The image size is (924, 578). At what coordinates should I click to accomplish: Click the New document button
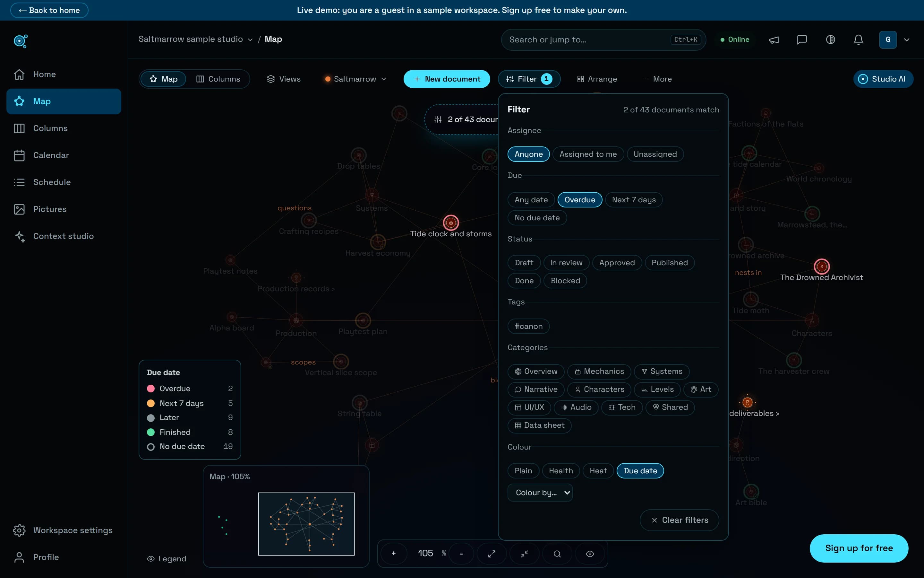click(x=447, y=79)
